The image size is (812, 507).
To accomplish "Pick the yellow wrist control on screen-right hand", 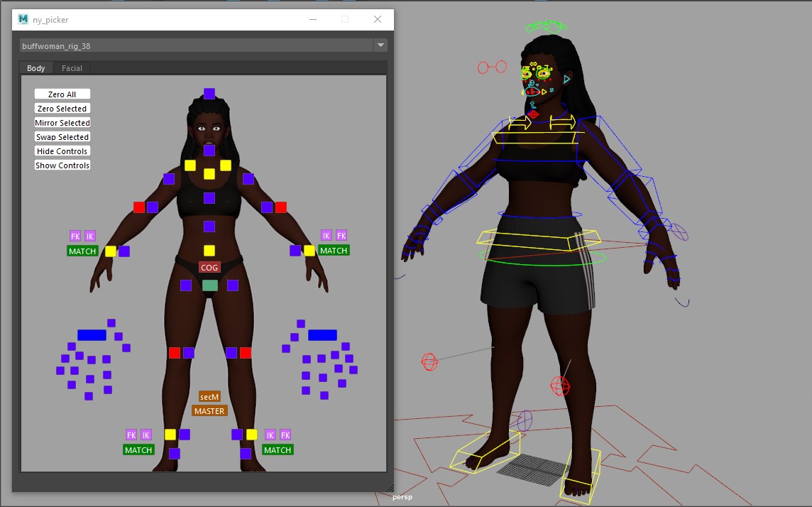I will [309, 251].
